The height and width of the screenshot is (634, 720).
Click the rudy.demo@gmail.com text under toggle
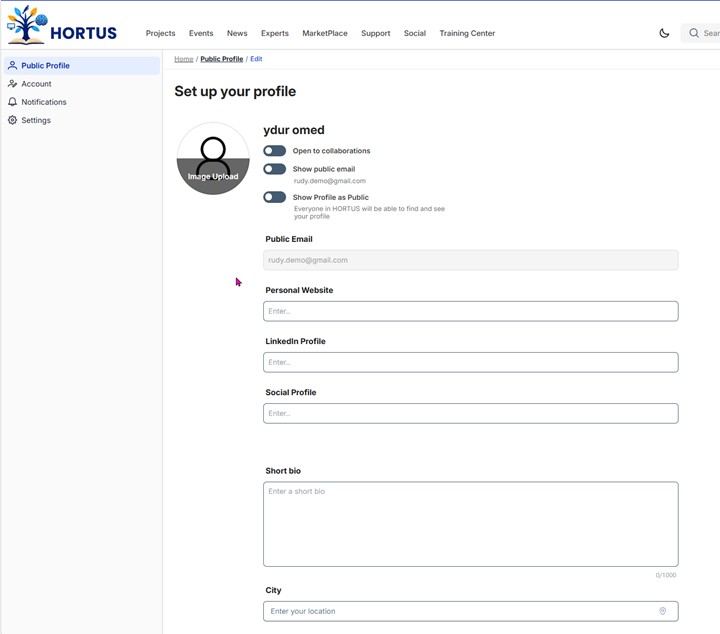click(x=330, y=181)
